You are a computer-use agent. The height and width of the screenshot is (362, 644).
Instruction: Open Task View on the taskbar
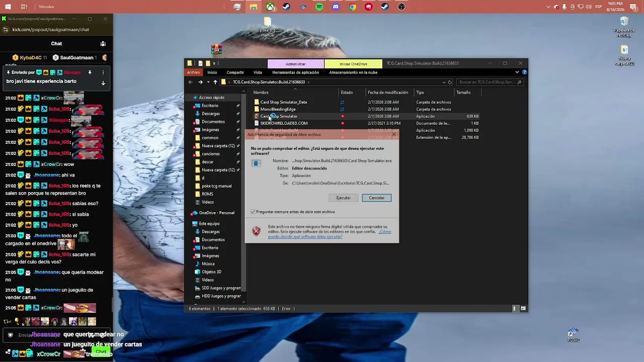[x=24, y=7]
